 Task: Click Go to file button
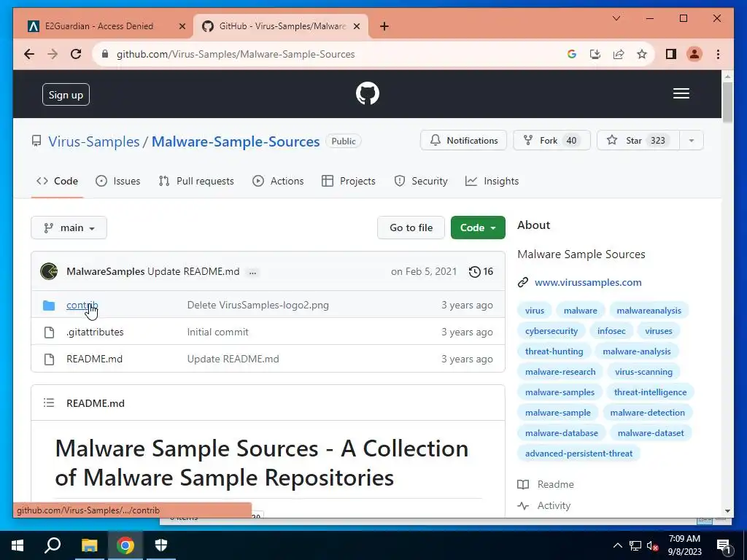(411, 227)
